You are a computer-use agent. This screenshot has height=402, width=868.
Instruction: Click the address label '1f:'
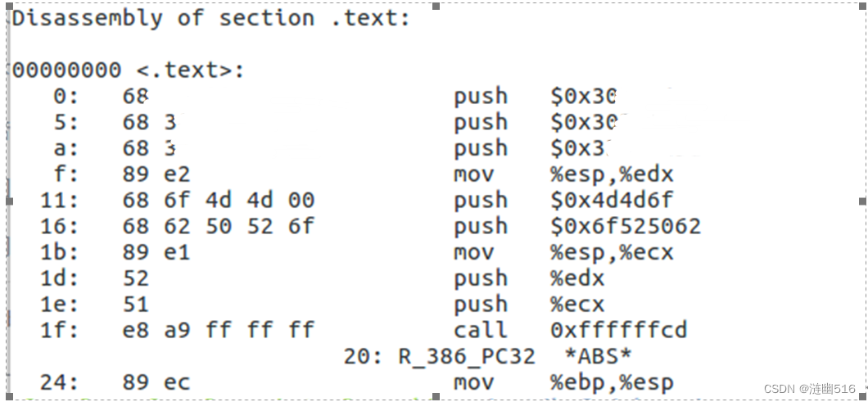click(59, 330)
